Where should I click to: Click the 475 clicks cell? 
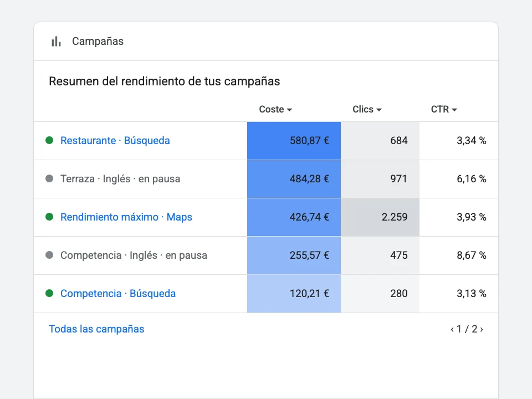click(x=380, y=255)
